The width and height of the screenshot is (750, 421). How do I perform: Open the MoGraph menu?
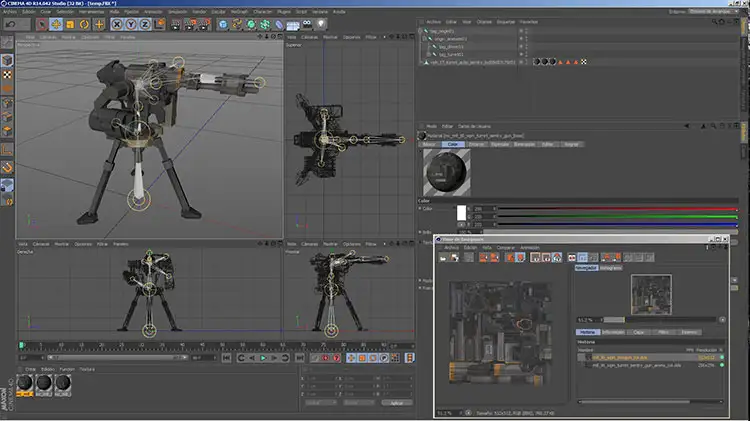coord(240,11)
